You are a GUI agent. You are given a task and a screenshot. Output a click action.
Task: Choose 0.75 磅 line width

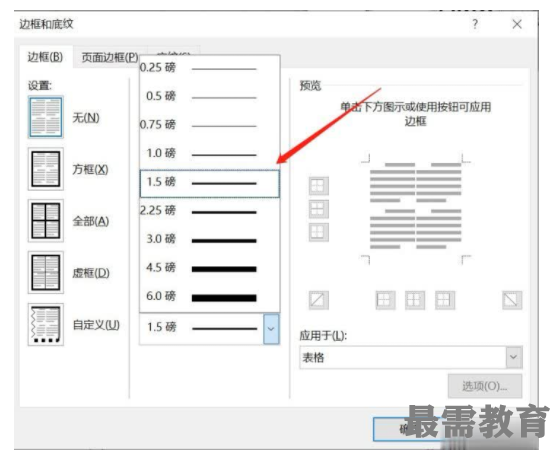point(210,125)
